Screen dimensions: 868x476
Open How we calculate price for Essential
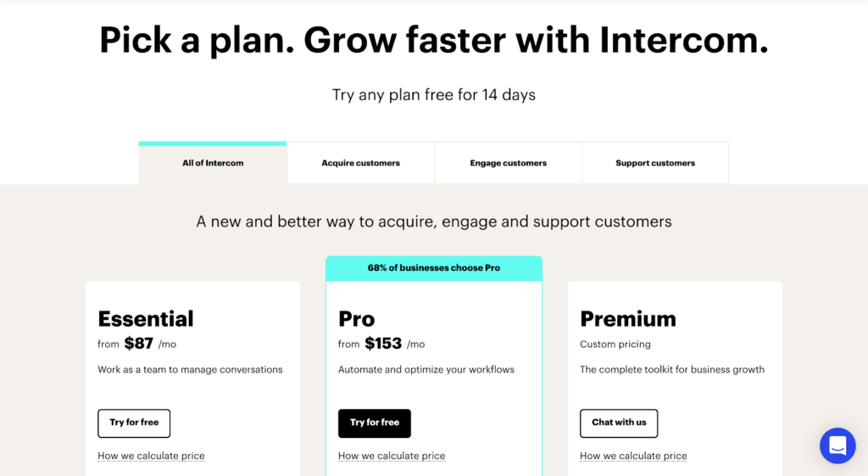pyautogui.click(x=151, y=456)
